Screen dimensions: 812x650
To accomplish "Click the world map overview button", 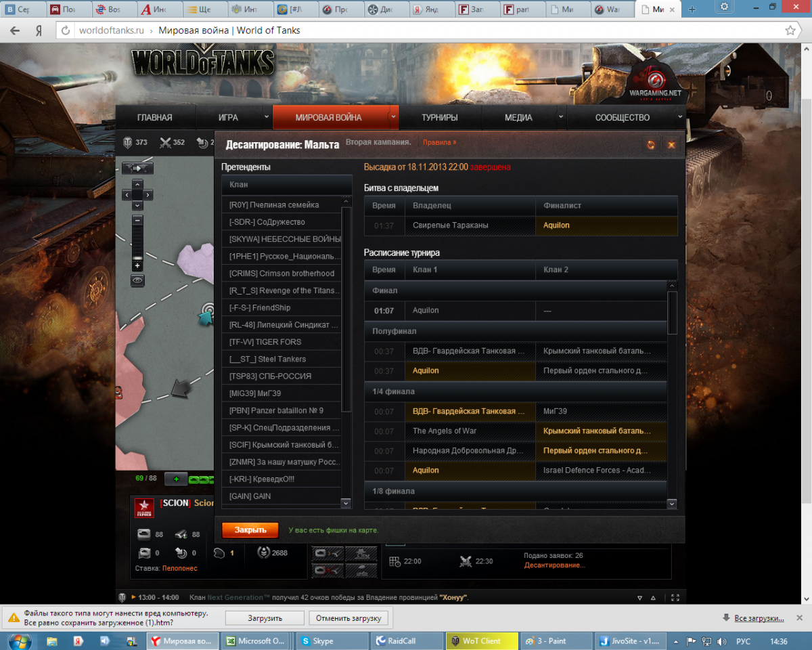I will 137,168.
